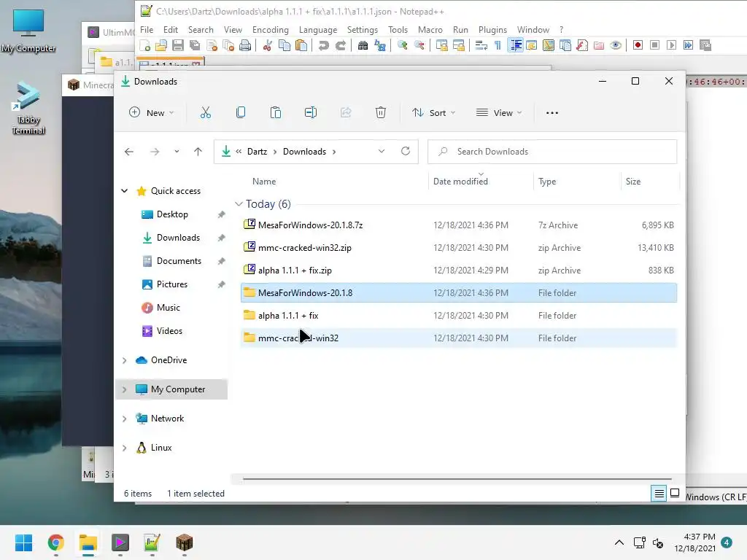Expand address bar history dropdown
The height and width of the screenshot is (560, 747).
[x=381, y=152]
